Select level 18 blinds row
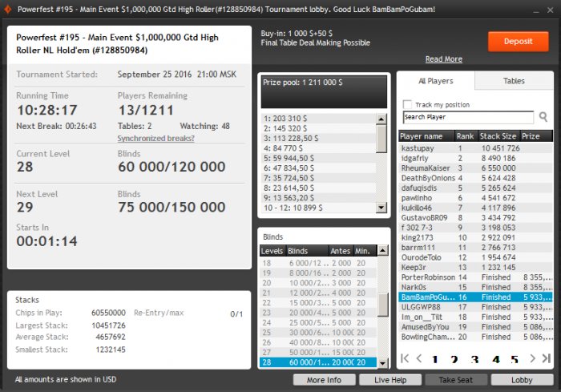 (318, 263)
